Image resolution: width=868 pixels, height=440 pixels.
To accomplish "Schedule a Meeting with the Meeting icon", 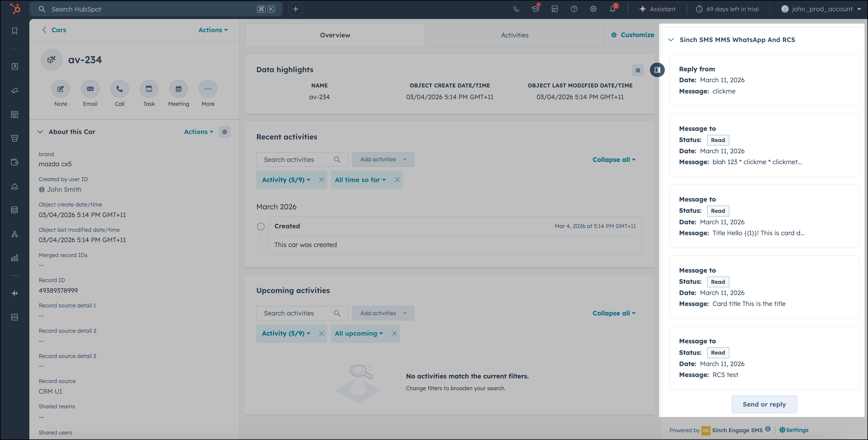I will (x=179, y=89).
